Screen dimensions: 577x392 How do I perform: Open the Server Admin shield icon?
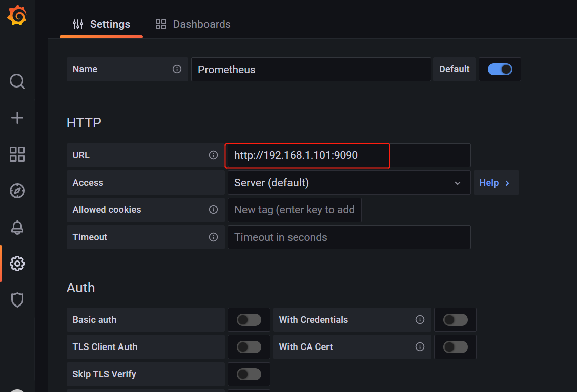point(17,300)
